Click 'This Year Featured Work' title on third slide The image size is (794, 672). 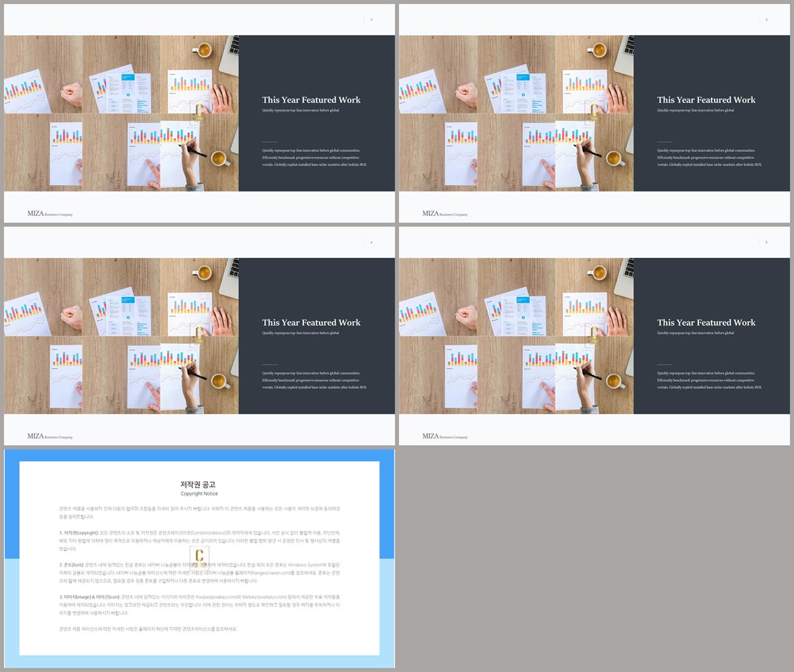pos(311,322)
